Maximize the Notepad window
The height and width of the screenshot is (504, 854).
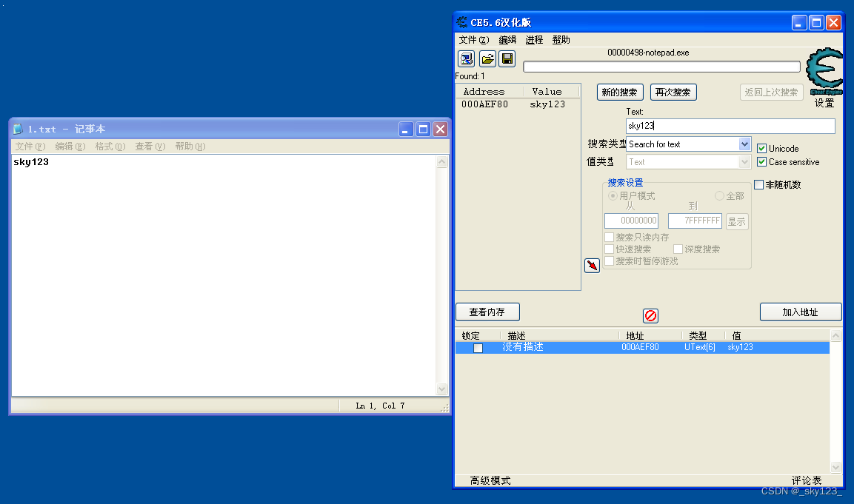pyautogui.click(x=423, y=130)
